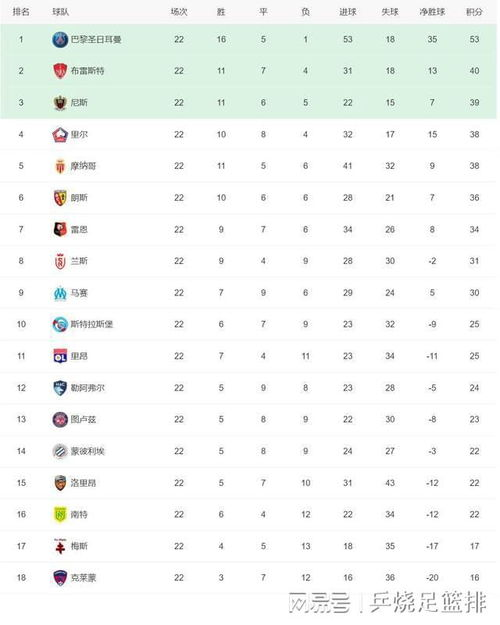Image resolution: width=500 pixels, height=625 pixels.
Task: Open the Lyon OL crest
Action: (x=60, y=356)
